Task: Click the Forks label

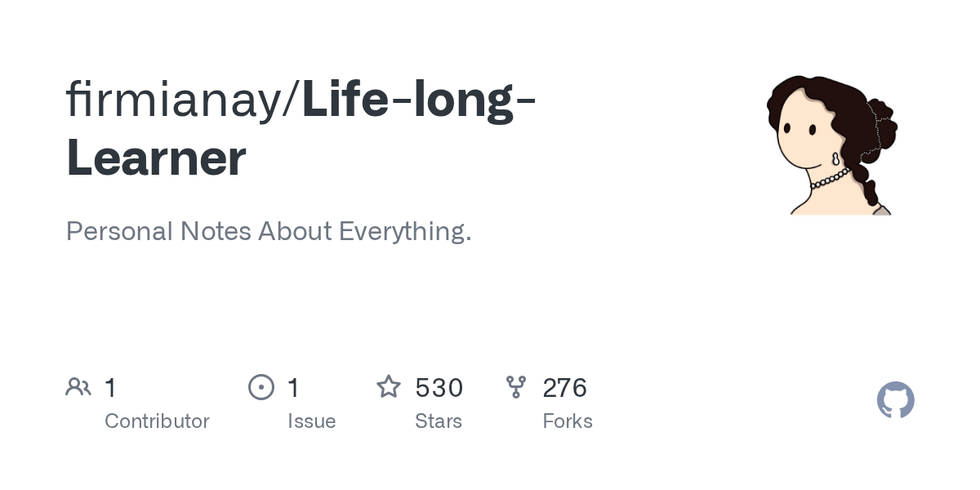Action: pos(568,421)
